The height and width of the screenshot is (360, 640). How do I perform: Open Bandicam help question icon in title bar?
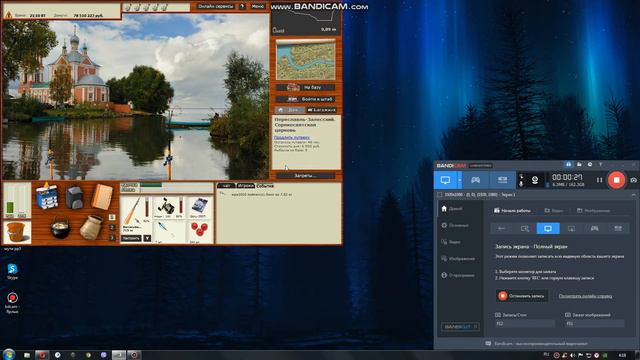tap(600, 164)
